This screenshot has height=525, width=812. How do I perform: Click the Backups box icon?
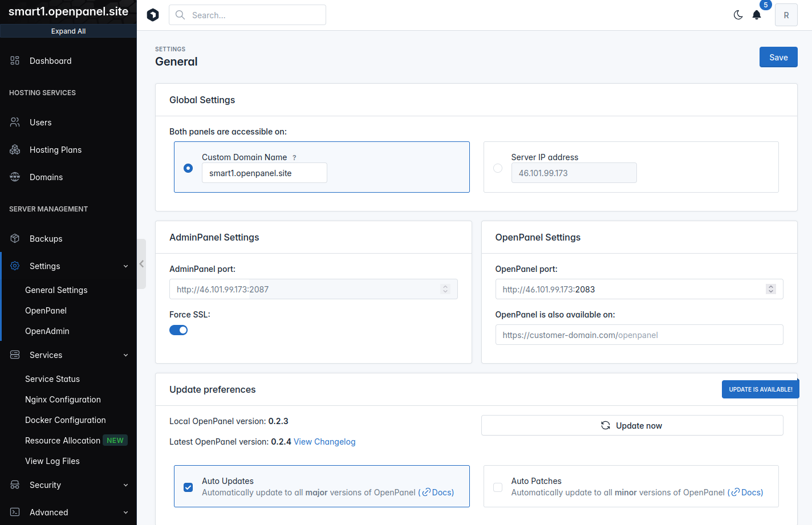[x=15, y=239]
